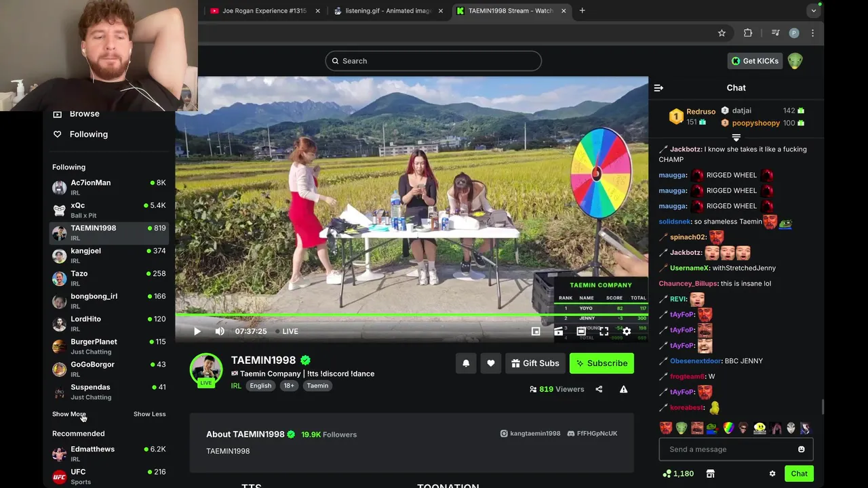Click Get KICKs button
The image size is (868, 488).
point(755,61)
